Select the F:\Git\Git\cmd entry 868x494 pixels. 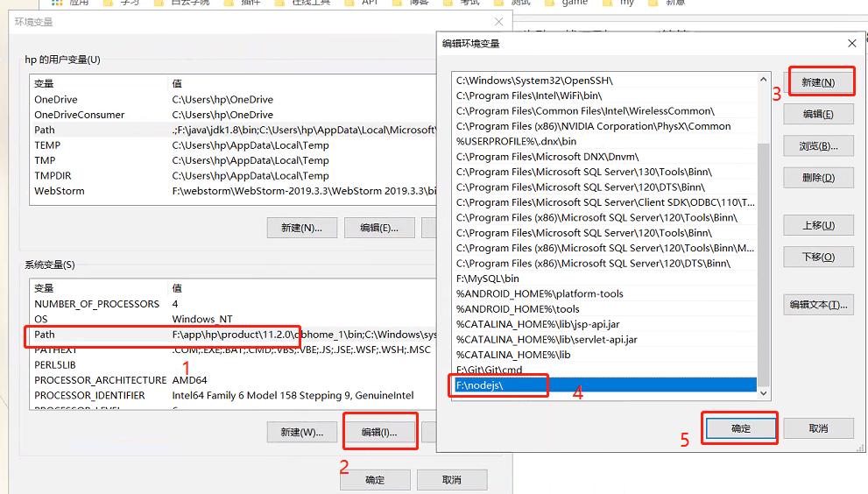click(604, 370)
